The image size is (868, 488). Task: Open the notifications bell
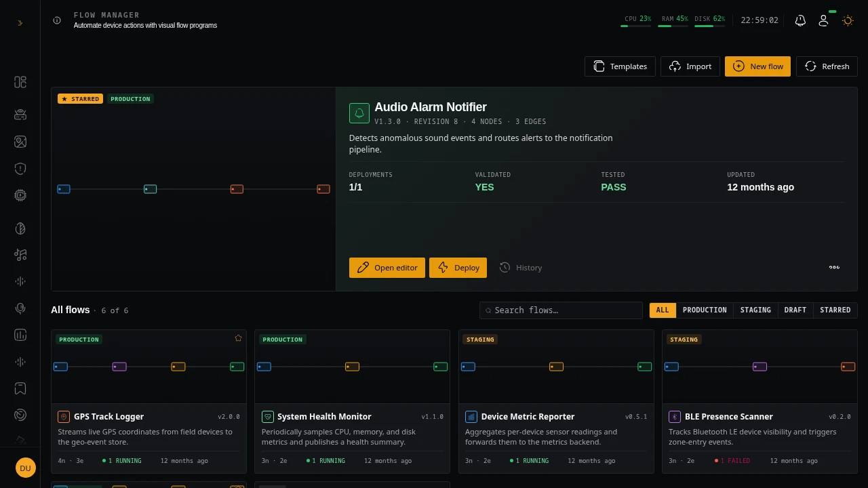click(800, 20)
